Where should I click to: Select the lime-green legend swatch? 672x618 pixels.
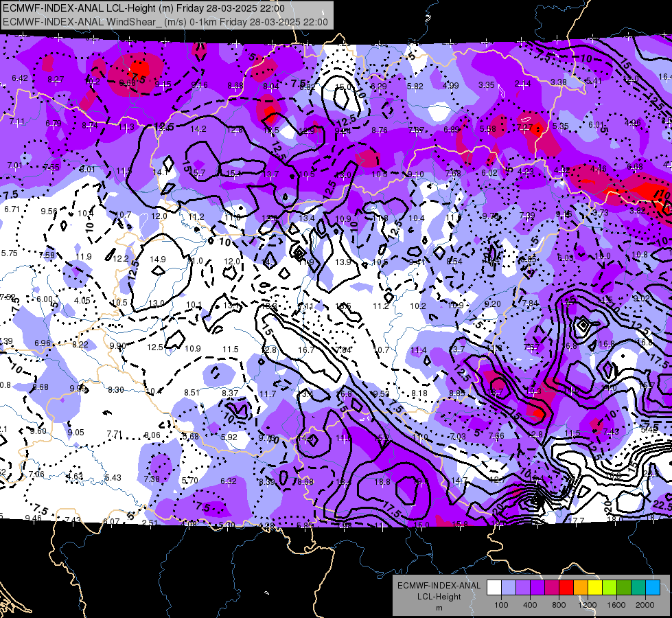609,588
